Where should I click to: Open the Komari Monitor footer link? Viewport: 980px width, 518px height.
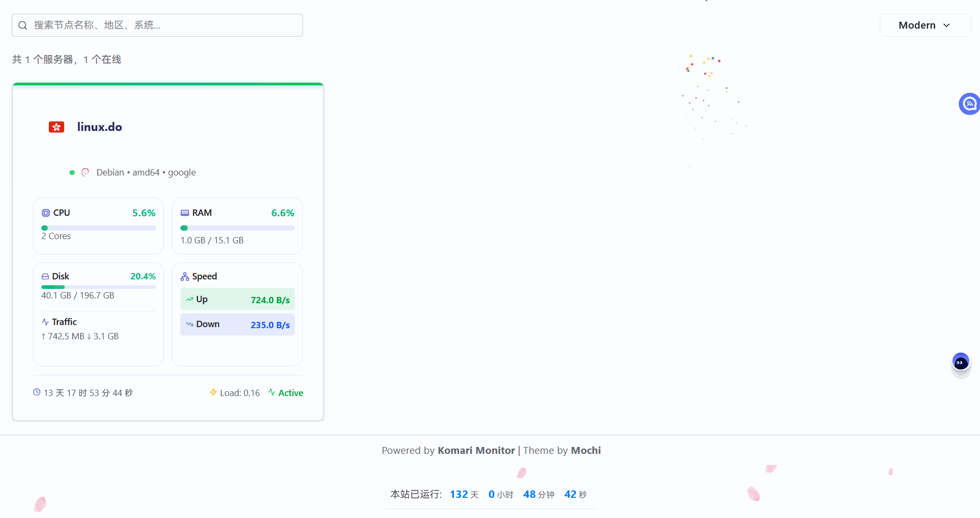476,450
